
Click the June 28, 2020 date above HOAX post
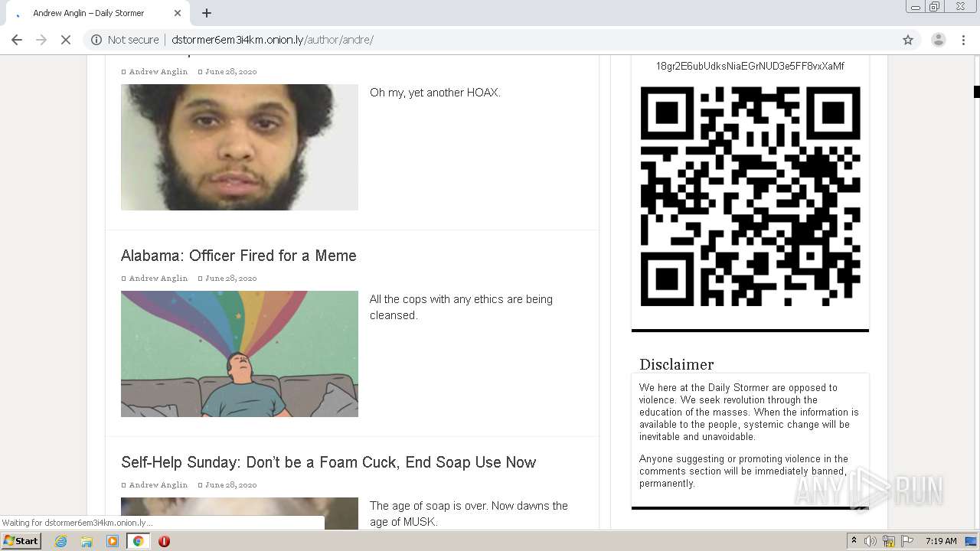click(x=231, y=72)
